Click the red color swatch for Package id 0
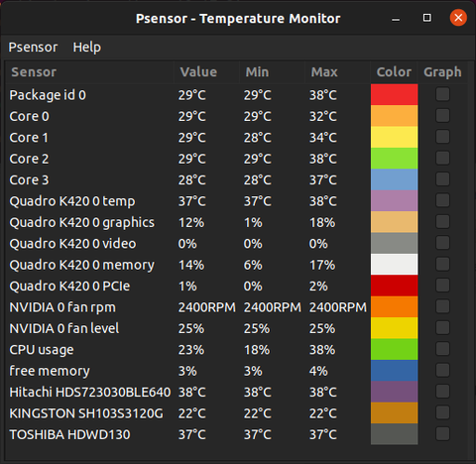476x464 pixels. pyautogui.click(x=394, y=95)
